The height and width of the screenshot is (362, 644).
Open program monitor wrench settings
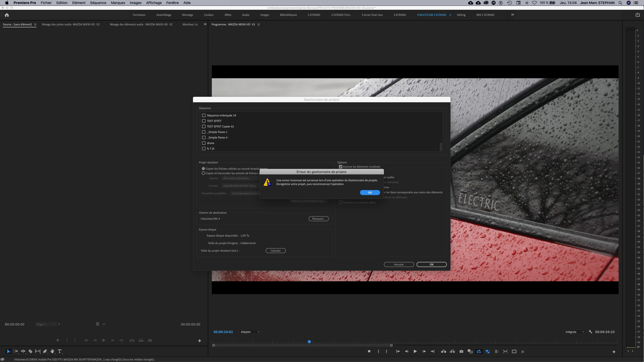(x=590, y=332)
